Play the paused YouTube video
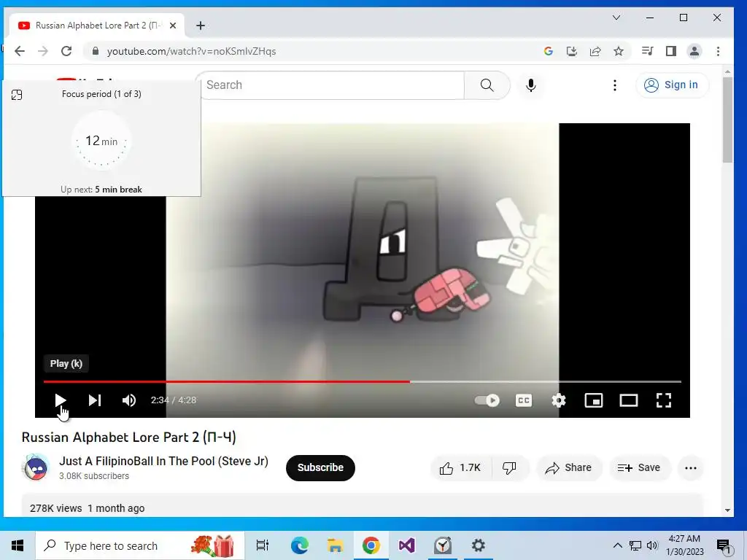 60,400
